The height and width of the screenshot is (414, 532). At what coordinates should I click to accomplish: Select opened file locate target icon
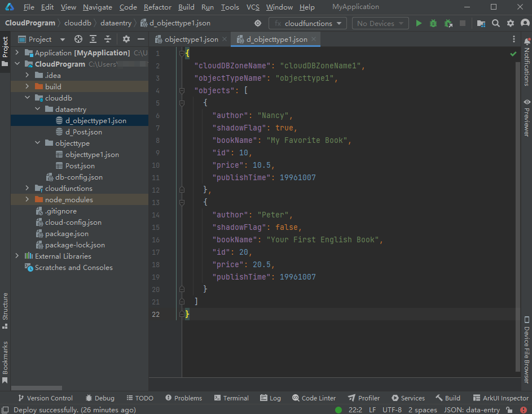click(78, 40)
